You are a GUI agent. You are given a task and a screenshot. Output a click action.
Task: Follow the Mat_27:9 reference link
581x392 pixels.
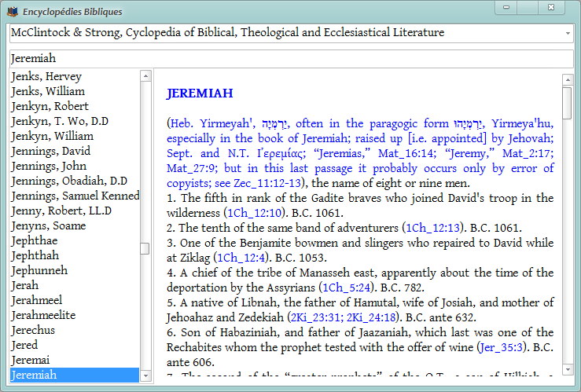[191, 168]
